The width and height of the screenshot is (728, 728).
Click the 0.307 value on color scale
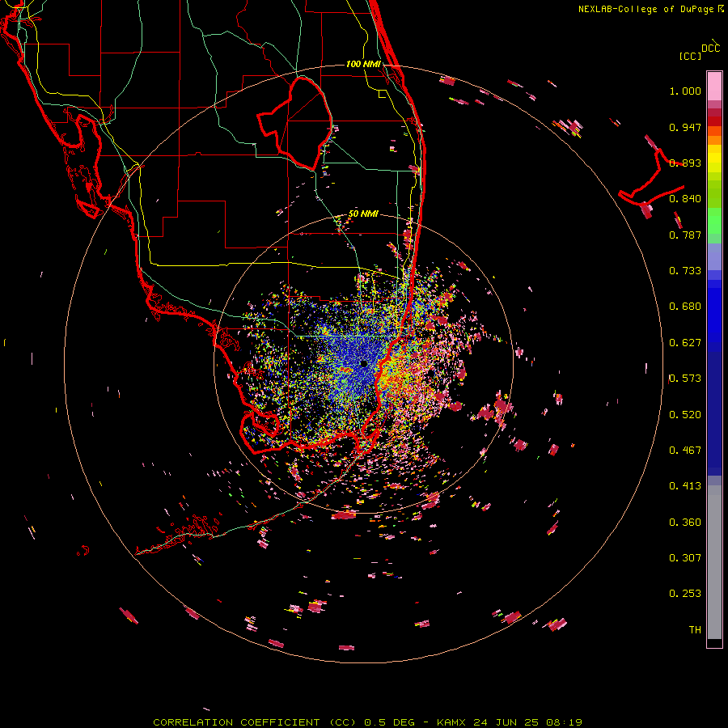click(685, 558)
